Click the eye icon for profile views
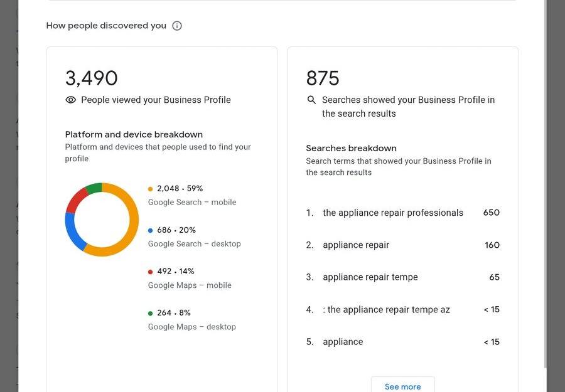 point(71,100)
